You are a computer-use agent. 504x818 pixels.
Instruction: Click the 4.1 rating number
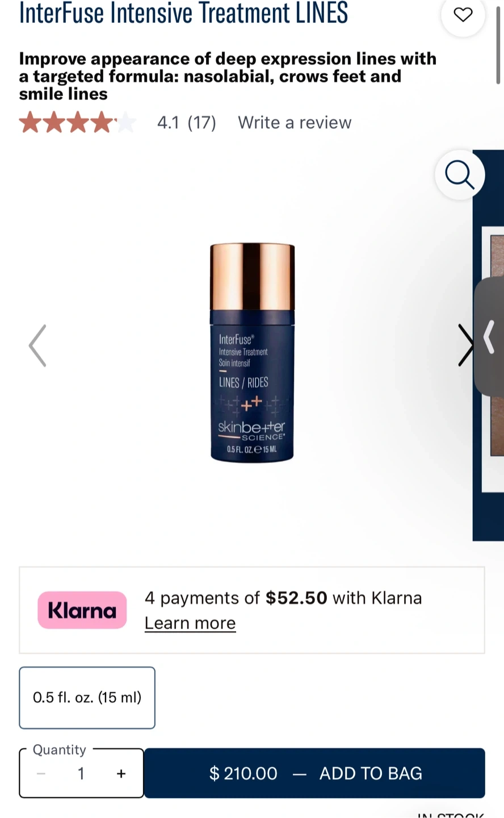[x=168, y=123]
